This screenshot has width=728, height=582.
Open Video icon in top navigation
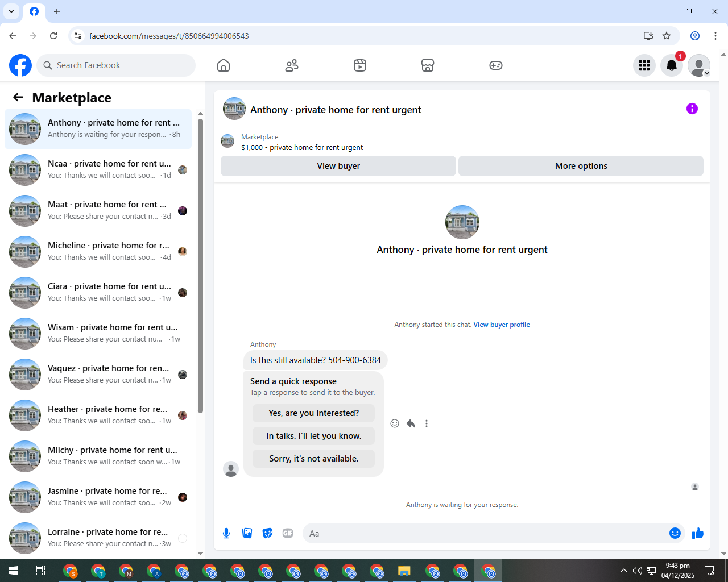[360, 65]
